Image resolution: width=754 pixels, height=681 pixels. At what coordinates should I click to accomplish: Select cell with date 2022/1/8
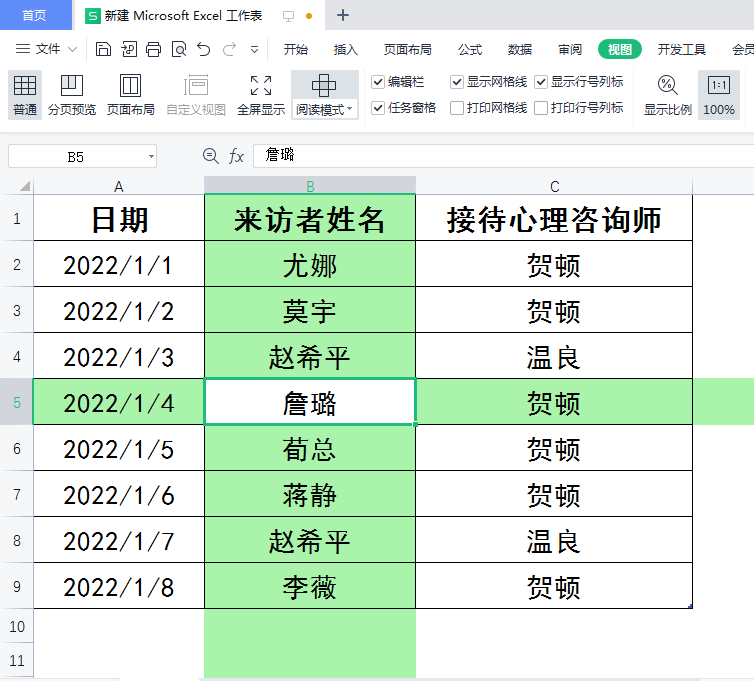click(x=119, y=586)
